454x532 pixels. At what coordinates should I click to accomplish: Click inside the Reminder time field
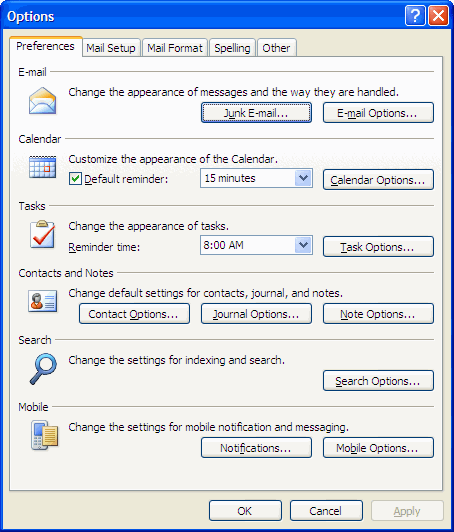(x=248, y=245)
